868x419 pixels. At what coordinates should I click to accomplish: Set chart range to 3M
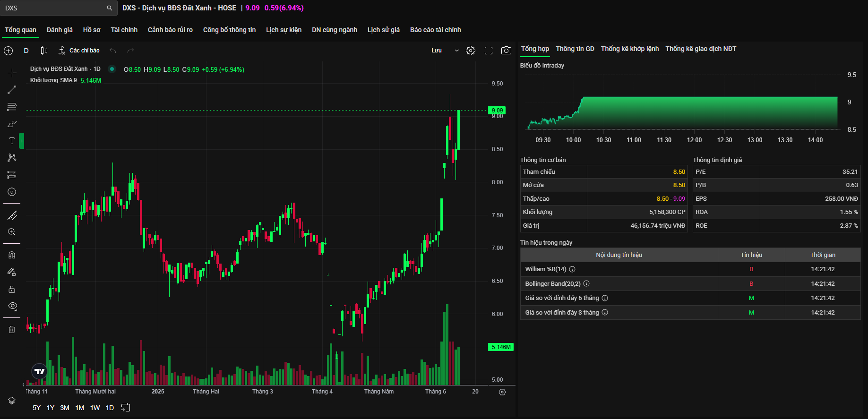[x=65, y=408]
